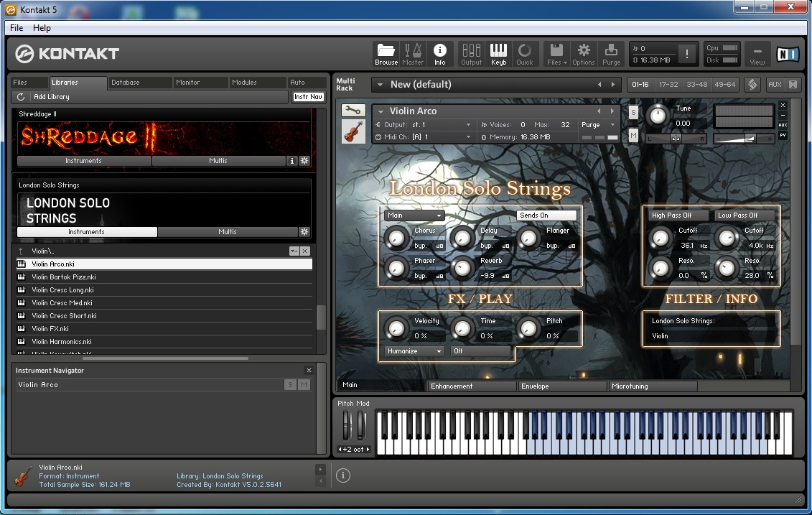812x515 pixels.
Task: Click the info circle in status bar
Action: click(343, 475)
